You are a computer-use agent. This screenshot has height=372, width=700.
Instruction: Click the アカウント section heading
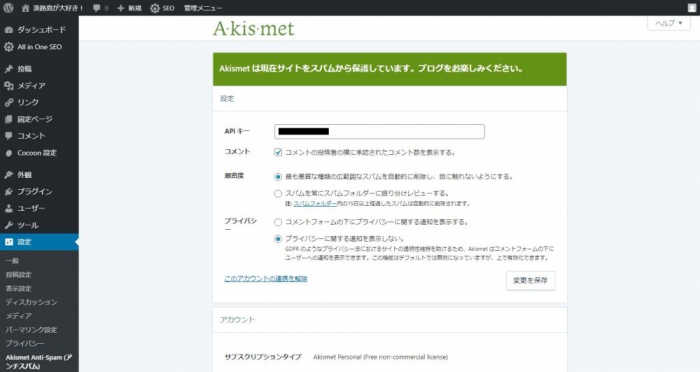click(x=238, y=320)
